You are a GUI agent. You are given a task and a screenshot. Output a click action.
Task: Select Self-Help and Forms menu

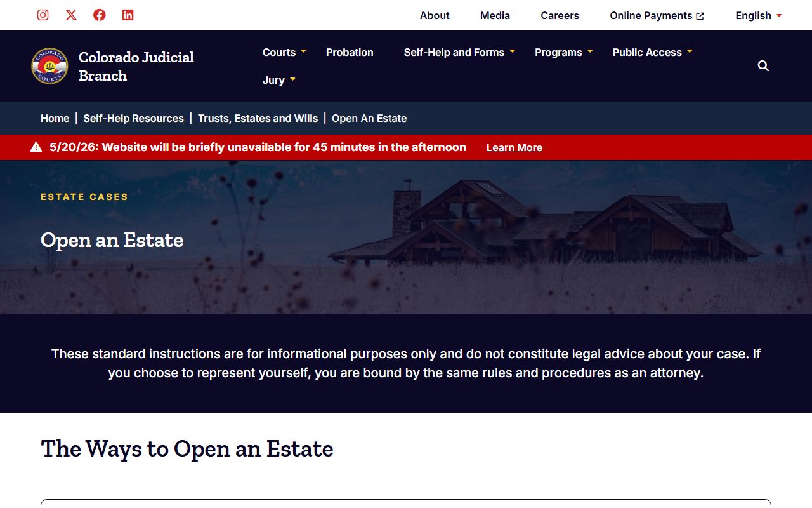454,52
